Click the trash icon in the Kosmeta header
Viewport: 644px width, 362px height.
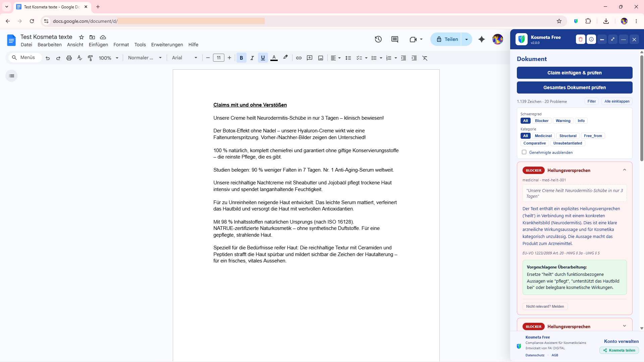tap(581, 40)
